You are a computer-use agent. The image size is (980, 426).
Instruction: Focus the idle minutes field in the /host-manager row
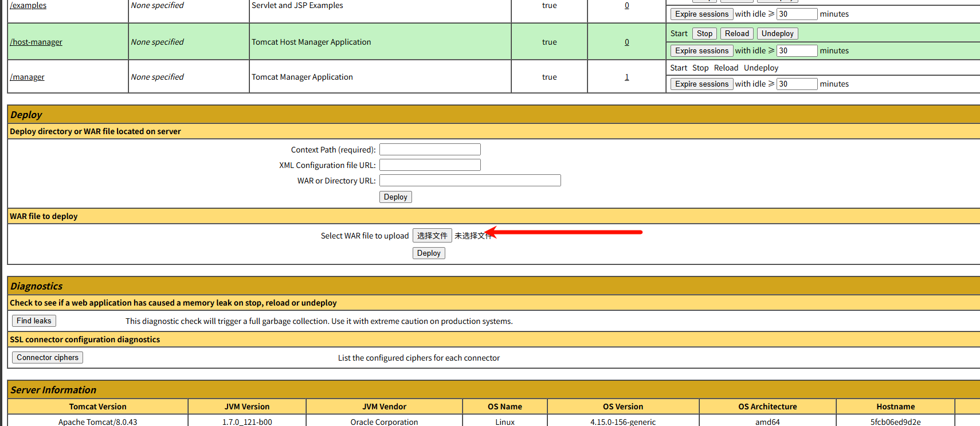tap(796, 51)
